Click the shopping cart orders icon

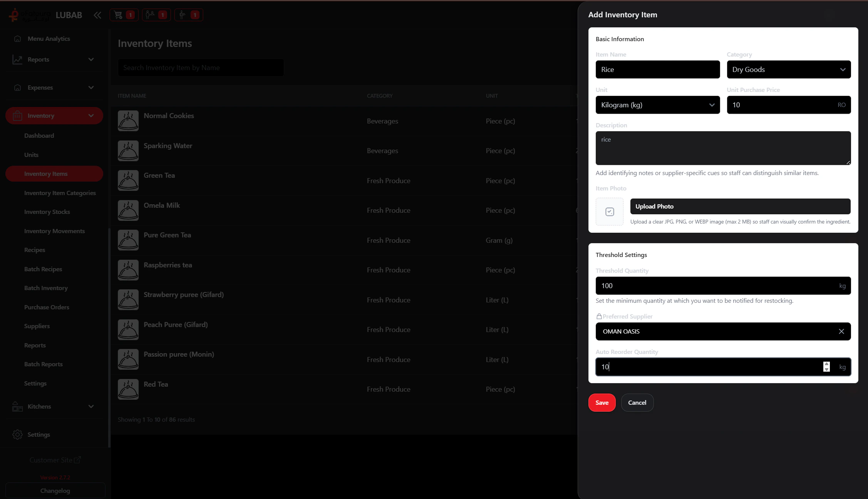click(119, 15)
